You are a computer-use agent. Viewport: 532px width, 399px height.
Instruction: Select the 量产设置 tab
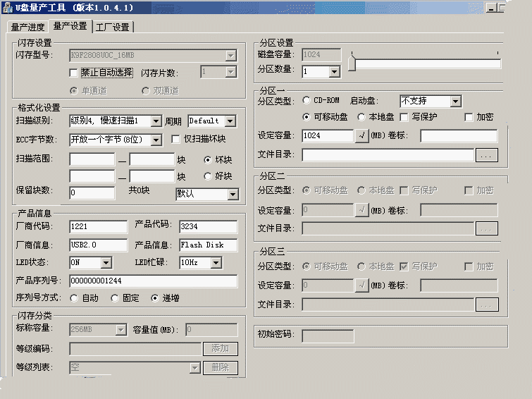70,26
